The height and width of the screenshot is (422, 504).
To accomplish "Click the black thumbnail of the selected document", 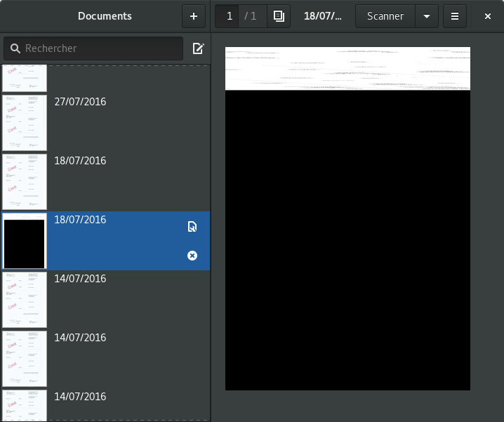I will (25, 241).
